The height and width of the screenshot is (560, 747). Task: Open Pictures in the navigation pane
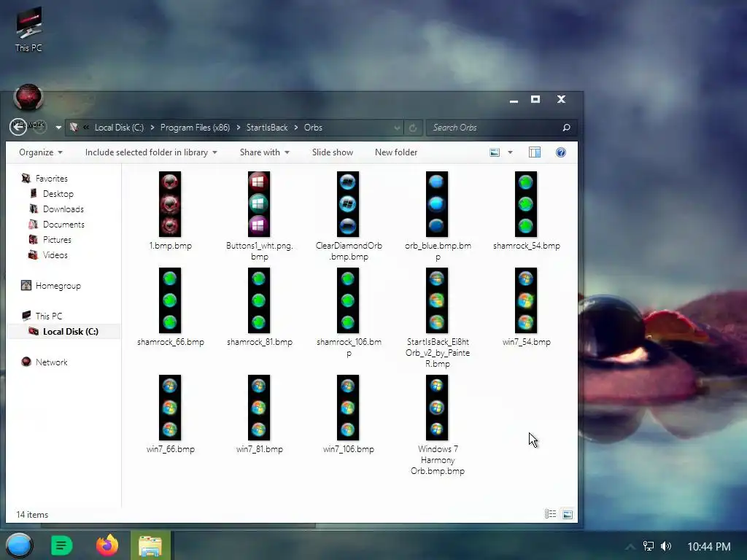57,239
